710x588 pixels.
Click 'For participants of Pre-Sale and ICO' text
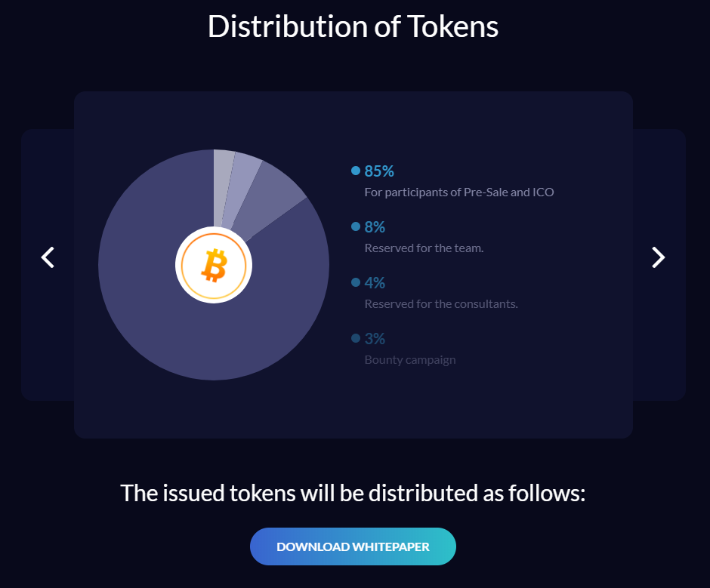coord(459,192)
